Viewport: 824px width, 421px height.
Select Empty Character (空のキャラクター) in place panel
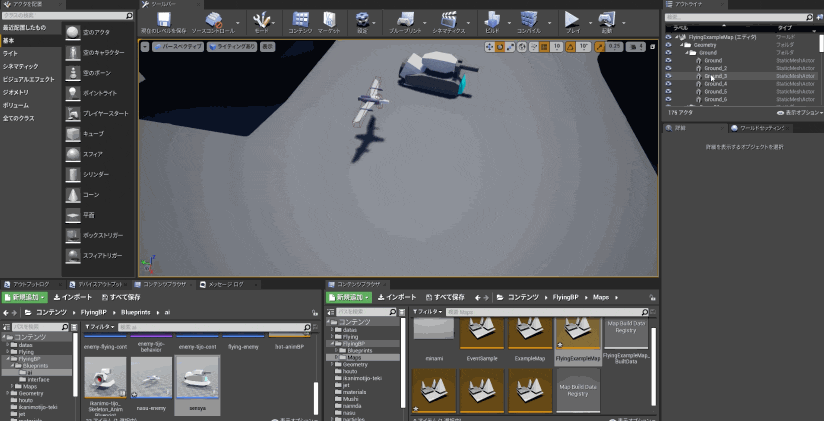click(x=96, y=53)
